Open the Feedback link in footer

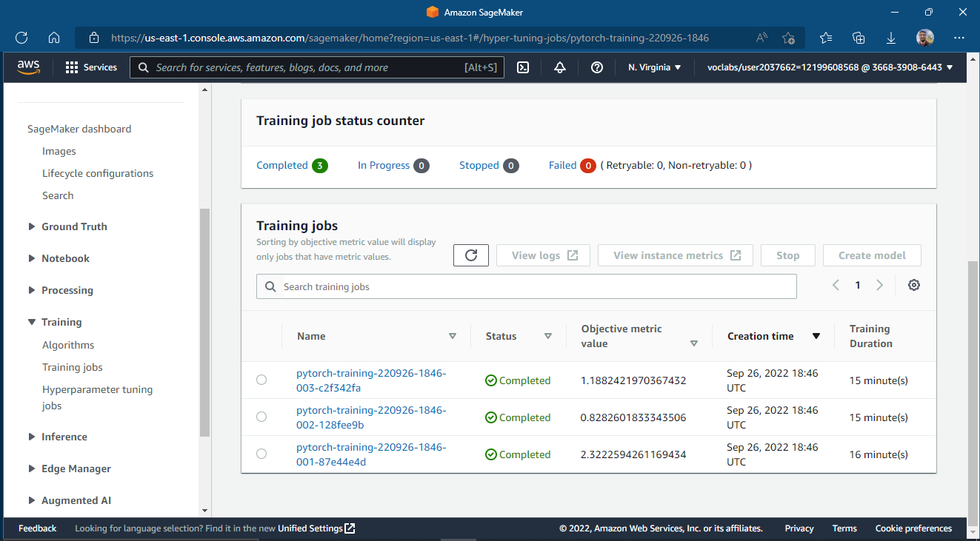[37, 528]
